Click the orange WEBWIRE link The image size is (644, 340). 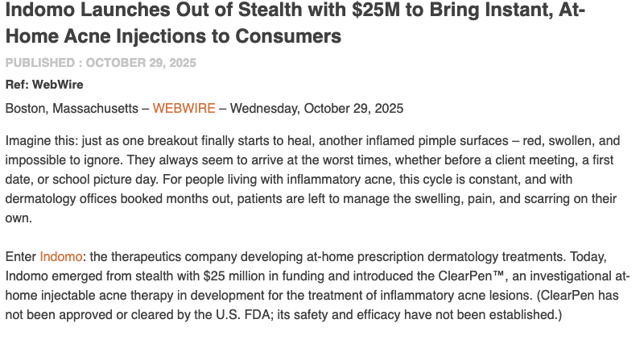click(184, 108)
